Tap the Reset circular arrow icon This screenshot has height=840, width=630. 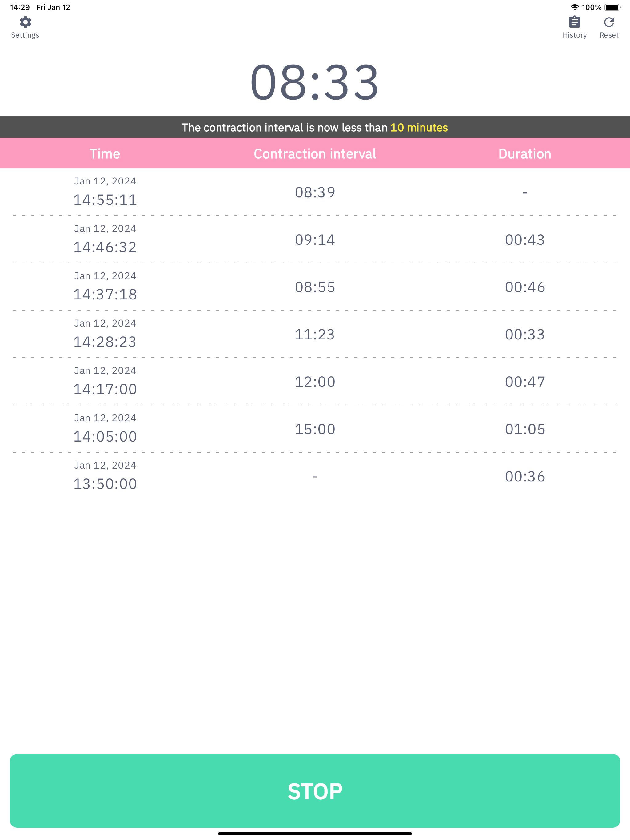[x=609, y=22]
